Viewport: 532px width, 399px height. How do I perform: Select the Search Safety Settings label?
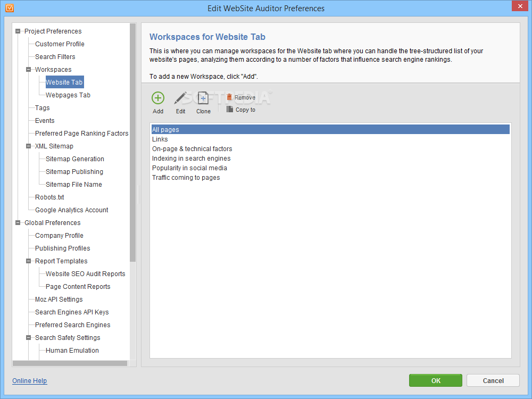[68, 338]
